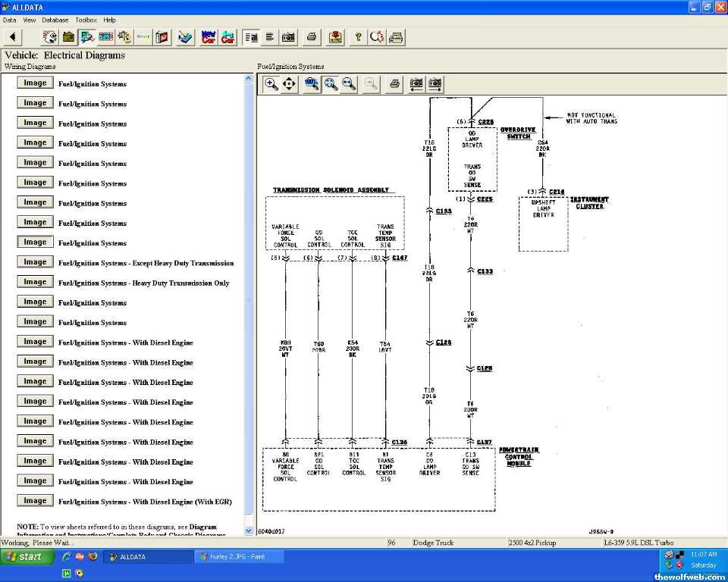The height and width of the screenshot is (582, 728).
Task: Go to the next image with the camera-right-arrow icon
Action: click(435, 84)
